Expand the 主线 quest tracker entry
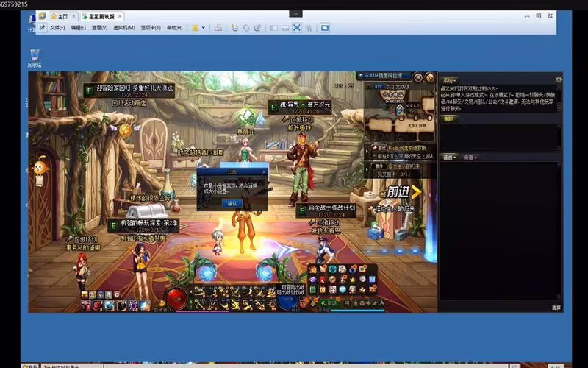The height and width of the screenshot is (368, 588). (x=367, y=152)
